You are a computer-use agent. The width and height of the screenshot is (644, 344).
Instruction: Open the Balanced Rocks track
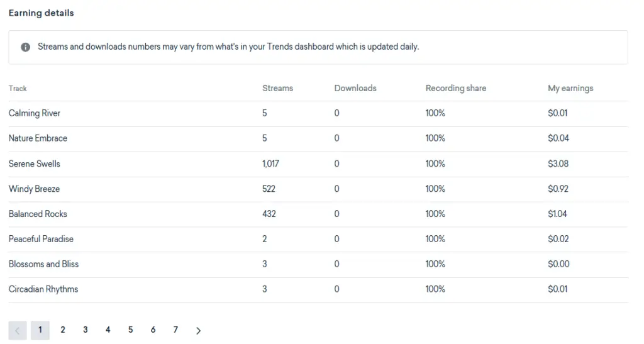pyautogui.click(x=38, y=214)
